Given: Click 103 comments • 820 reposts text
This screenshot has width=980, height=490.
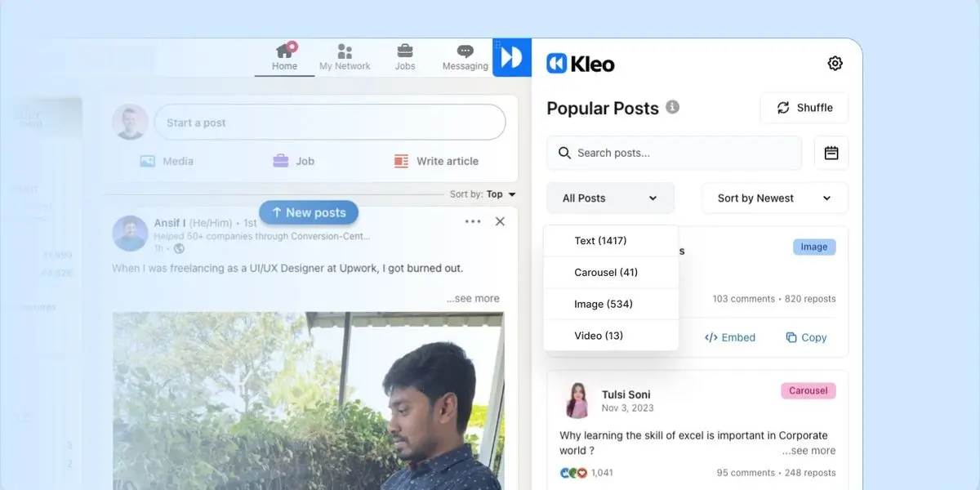Looking at the screenshot, I should click(774, 299).
